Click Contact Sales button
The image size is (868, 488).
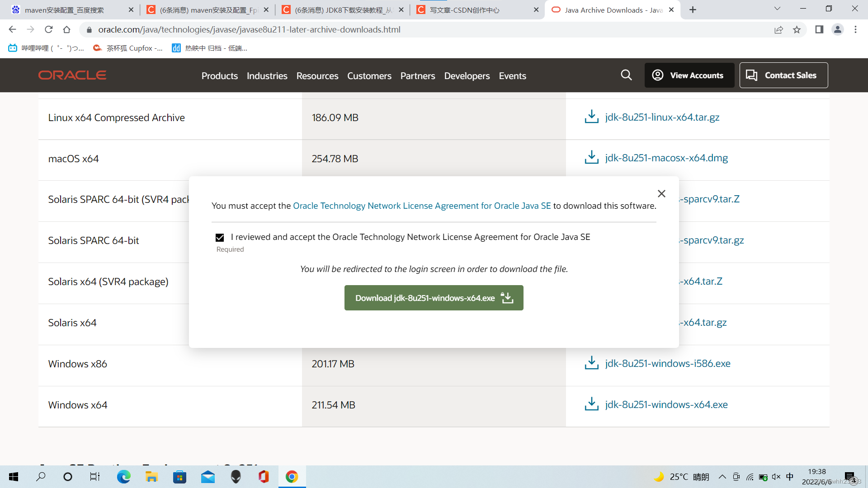tap(783, 75)
